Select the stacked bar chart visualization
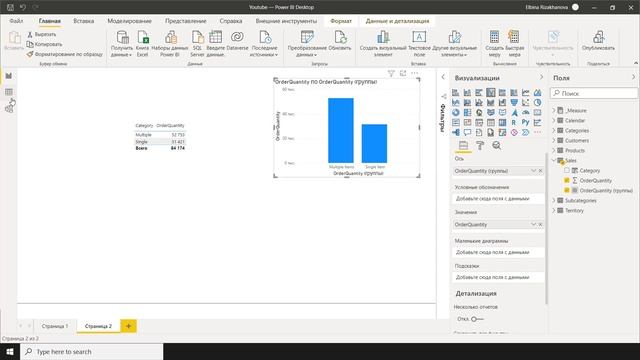The image size is (640, 360). click(456, 93)
